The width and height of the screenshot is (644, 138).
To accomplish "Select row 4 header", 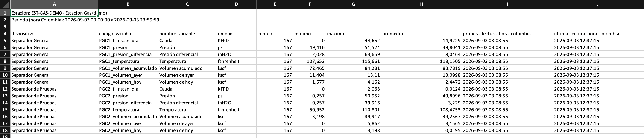I will (5, 33).
